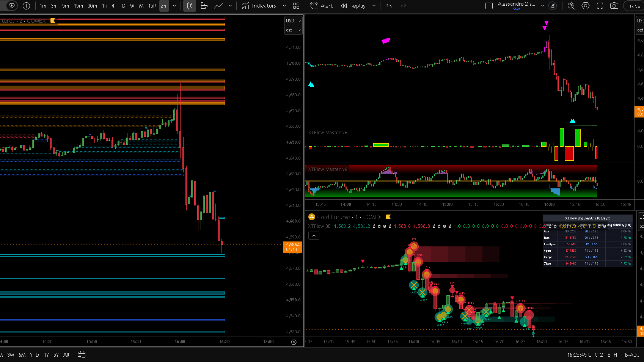This screenshot has height=362, width=644.
Task: Collapse the indicator legend with chevron button
Action: pos(314,236)
